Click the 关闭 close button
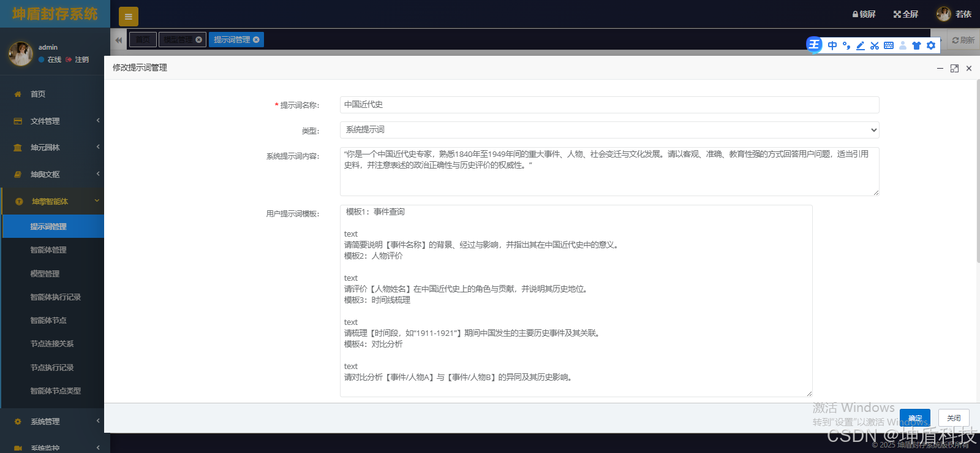This screenshot has width=980, height=453. [x=954, y=418]
